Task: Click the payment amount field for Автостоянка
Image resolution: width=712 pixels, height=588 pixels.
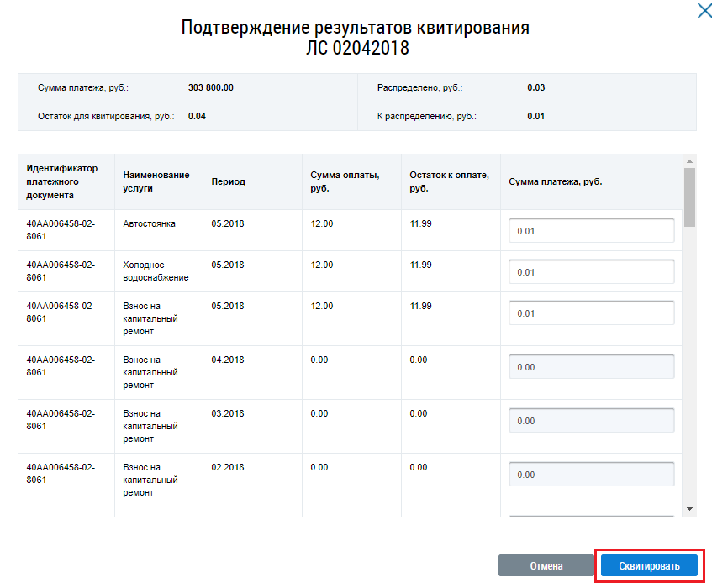Action: click(591, 231)
